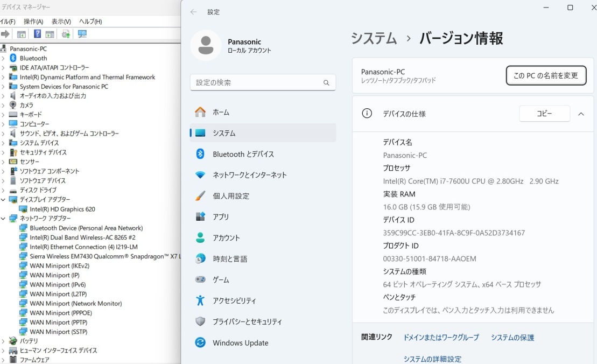Collapse the デバイスの仕様 section chevron

pos(581,114)
